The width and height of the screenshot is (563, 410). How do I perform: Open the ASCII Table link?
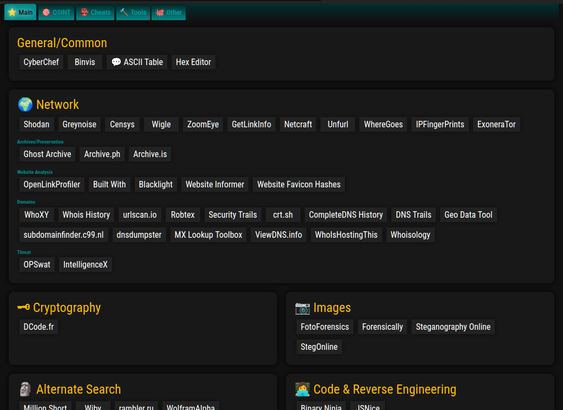pos(137,62)
